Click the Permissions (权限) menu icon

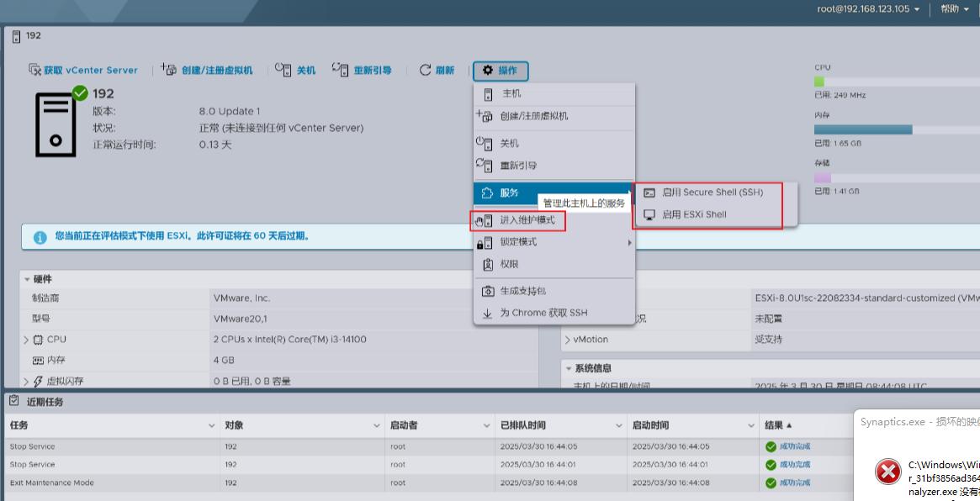point(488,264)
